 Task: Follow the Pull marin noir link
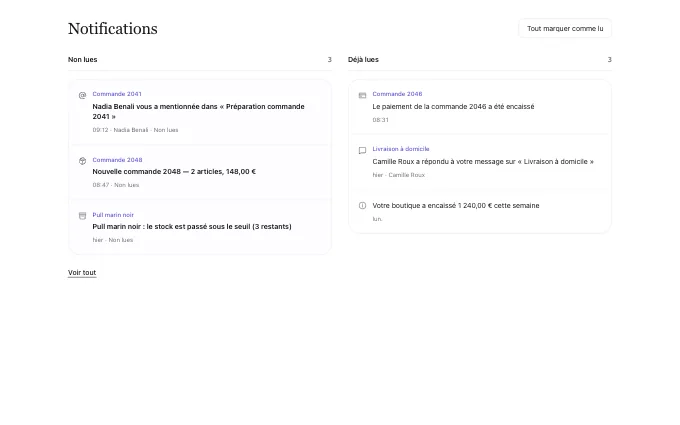point(113,215)
